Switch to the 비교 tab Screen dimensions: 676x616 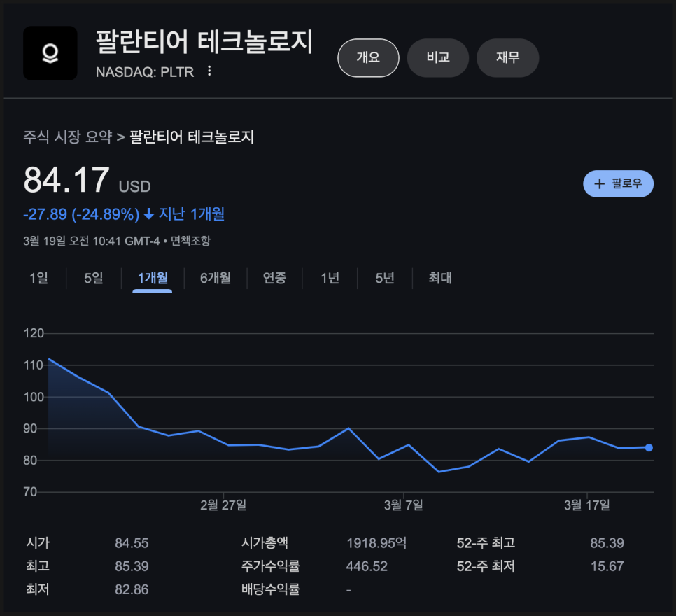coord(438,58)
